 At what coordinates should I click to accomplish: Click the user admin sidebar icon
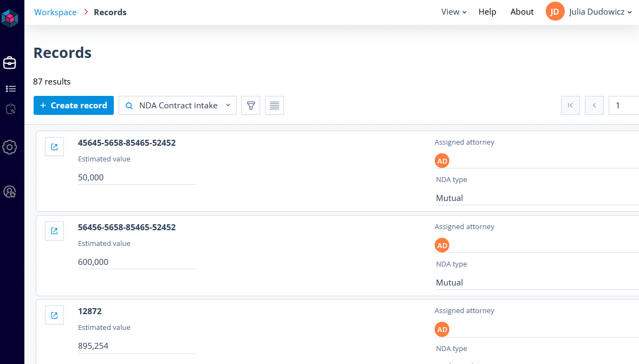10,192
